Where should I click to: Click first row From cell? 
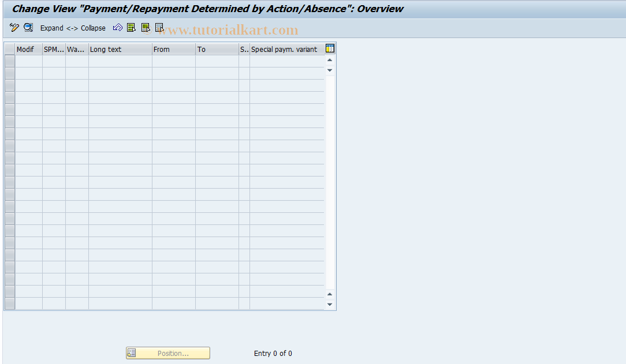click(174, 61)
